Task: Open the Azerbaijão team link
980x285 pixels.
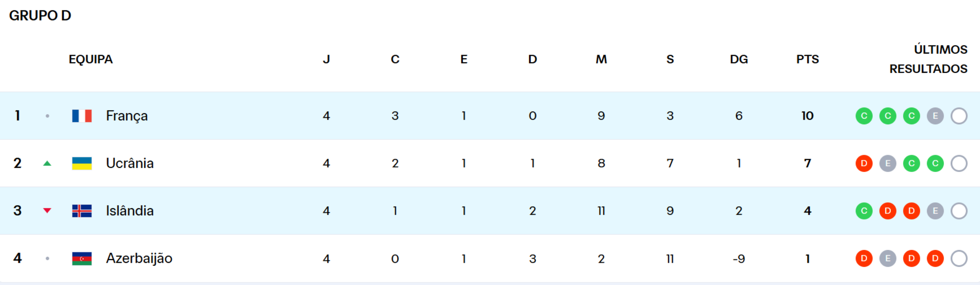Action: tap(139, 258)
